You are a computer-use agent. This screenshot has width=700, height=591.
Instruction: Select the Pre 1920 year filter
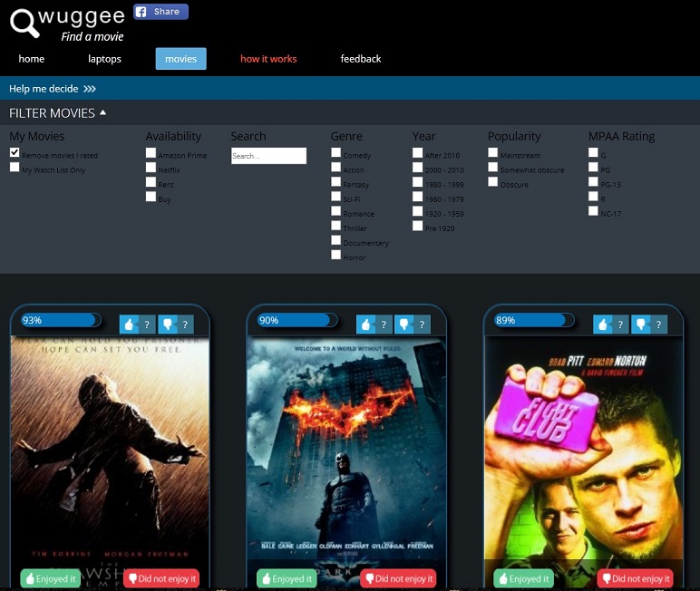click(x=417, y=226)
